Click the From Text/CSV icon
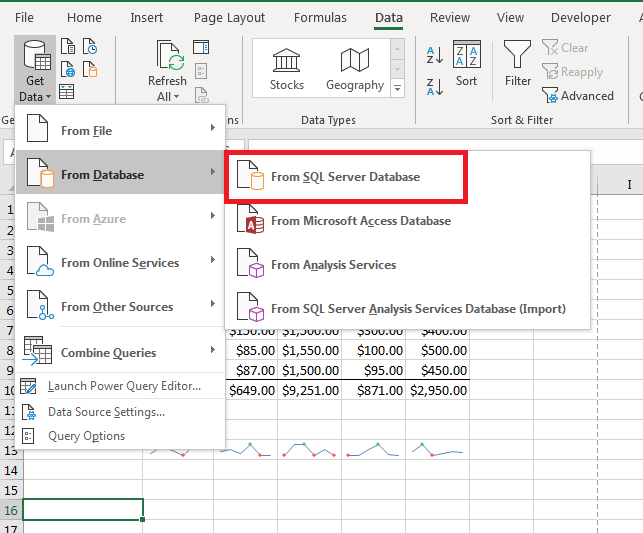The width and height of the screenshot is (643, 533). (68, 46)
